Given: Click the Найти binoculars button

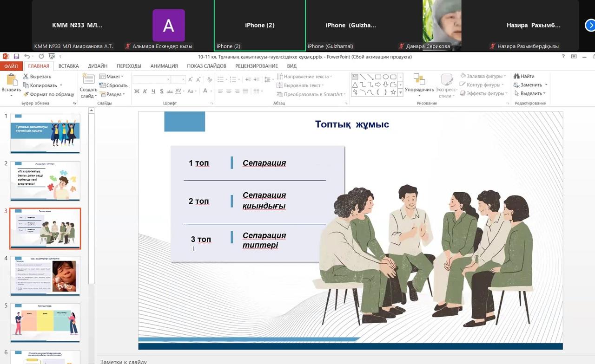Looking at the screenshot, I should coord(524,76).
